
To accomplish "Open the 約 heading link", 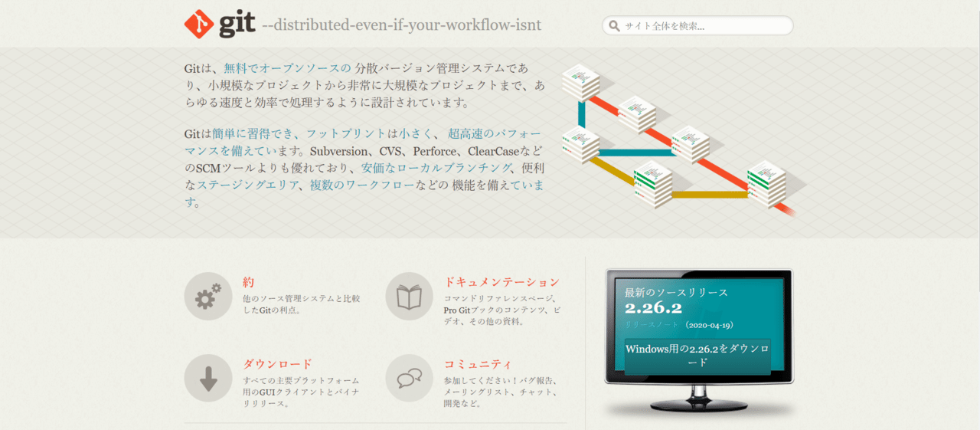I will [249, 282].
